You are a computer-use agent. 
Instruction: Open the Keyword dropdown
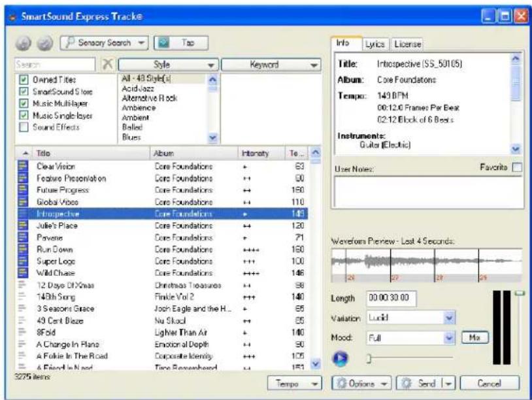(271, 65)
